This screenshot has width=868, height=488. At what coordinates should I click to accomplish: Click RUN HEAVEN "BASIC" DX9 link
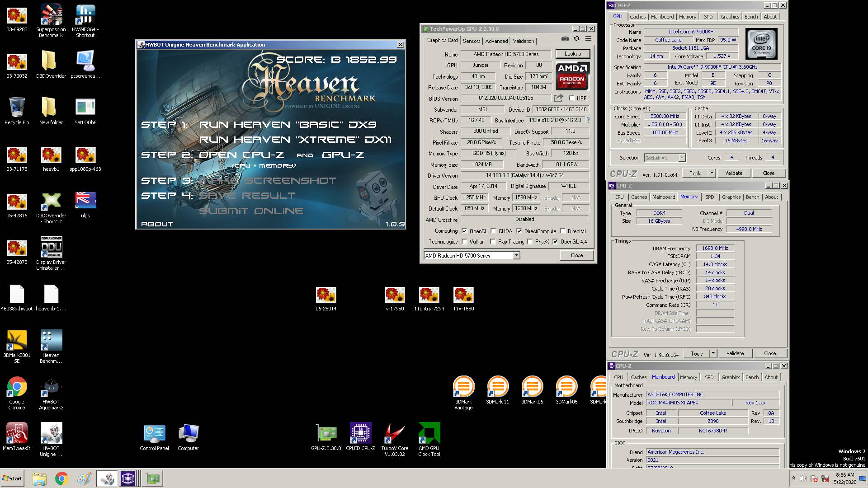point(288,125)
